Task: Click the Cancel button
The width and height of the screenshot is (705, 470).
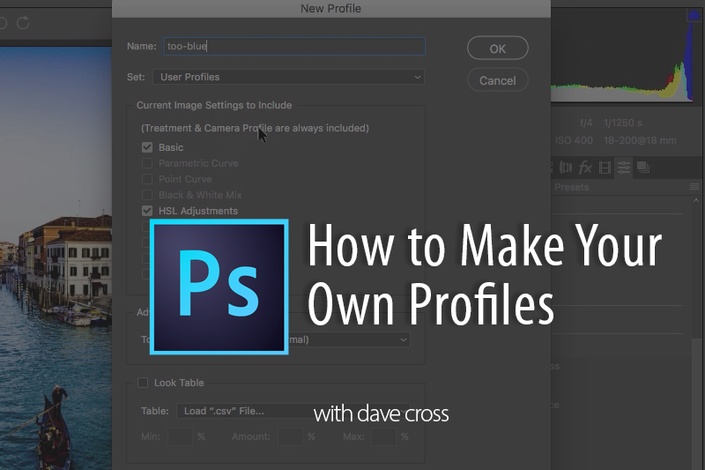Action: [x=498, y=81]
